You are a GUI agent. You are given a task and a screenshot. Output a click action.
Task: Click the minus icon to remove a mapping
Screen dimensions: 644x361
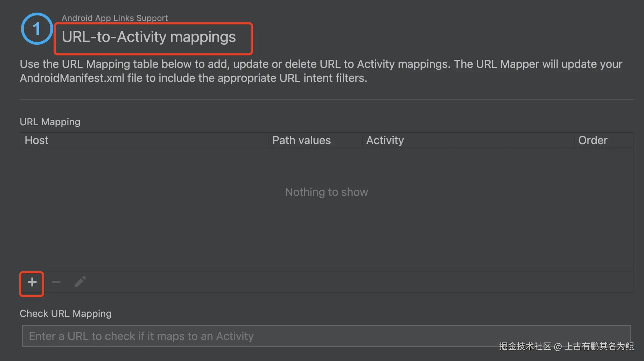point(56,282)
